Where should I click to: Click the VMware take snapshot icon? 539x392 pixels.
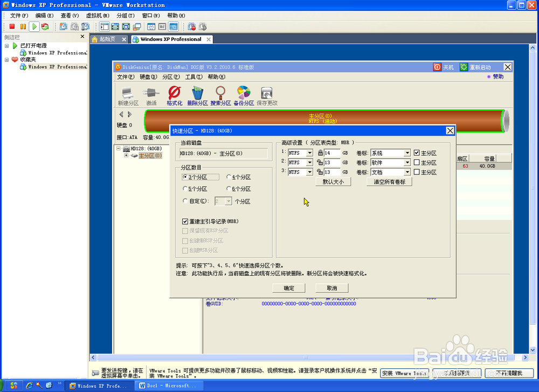[63, 26]
